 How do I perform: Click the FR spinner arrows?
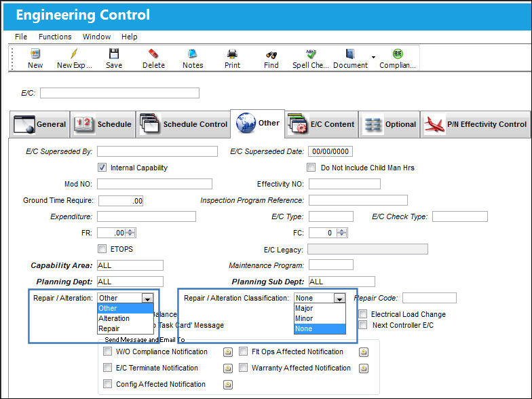(x=130, y=233)
